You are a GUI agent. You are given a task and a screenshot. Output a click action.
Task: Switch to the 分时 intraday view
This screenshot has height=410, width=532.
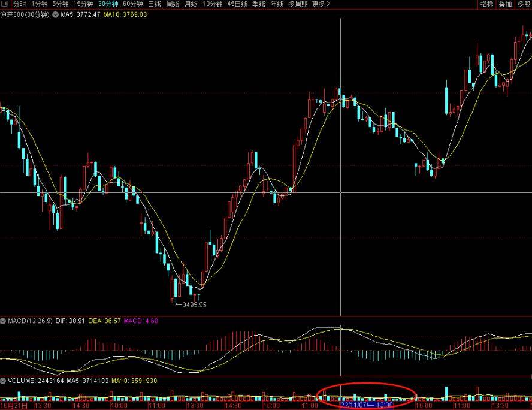[x=20, y=4]
